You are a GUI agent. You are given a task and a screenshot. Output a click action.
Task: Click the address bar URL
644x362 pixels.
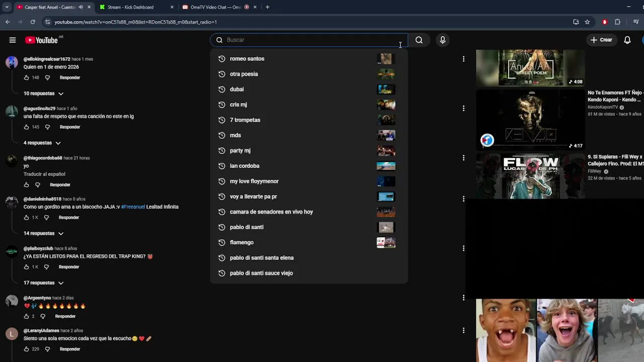click(x=135, y=22)
